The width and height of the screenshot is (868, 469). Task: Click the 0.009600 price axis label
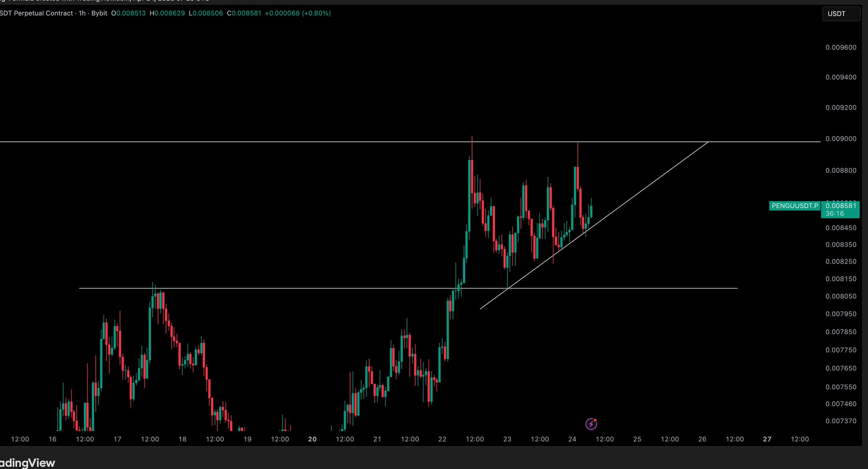tap(841, 47)
